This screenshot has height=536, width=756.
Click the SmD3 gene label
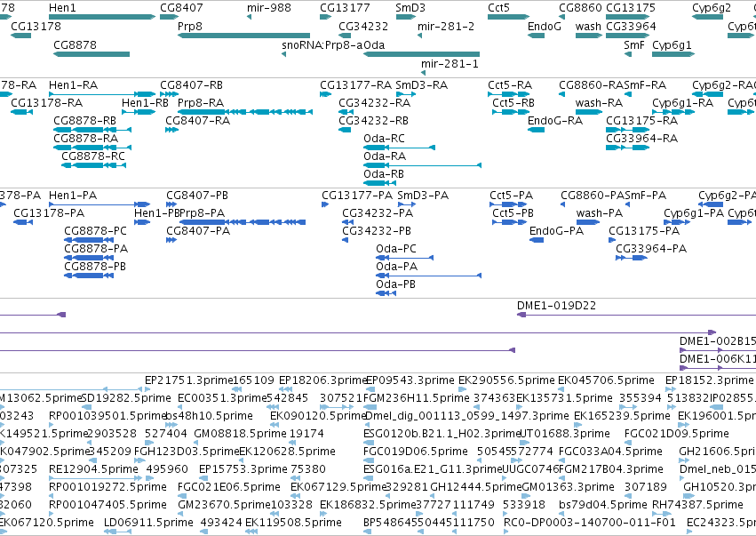410,8
